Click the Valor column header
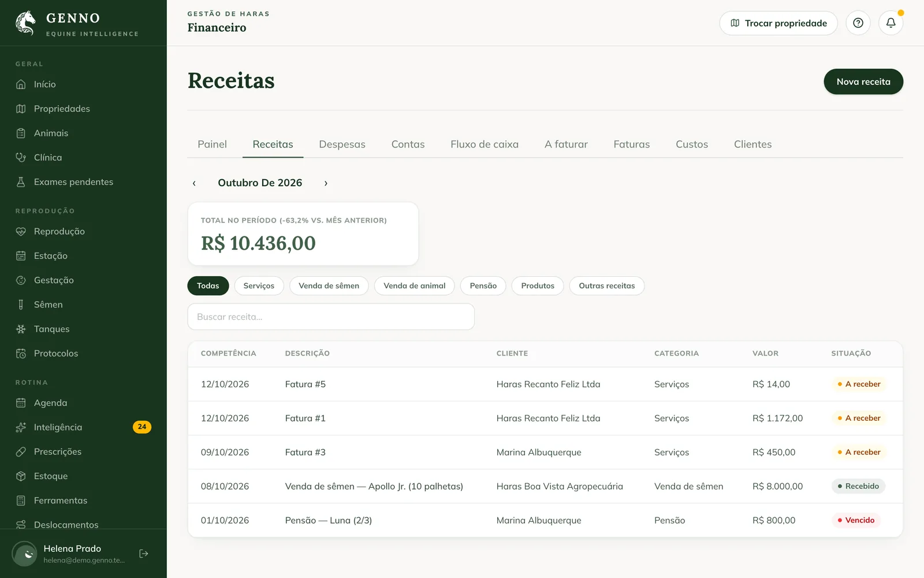The height and width of the screenshot is (578, 924). pos(765,353)
